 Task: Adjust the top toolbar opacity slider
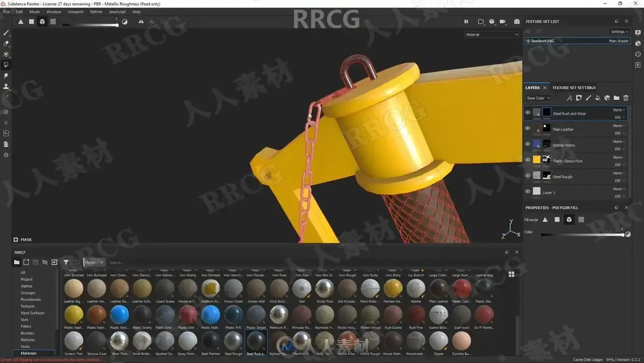tap(90, 25)
